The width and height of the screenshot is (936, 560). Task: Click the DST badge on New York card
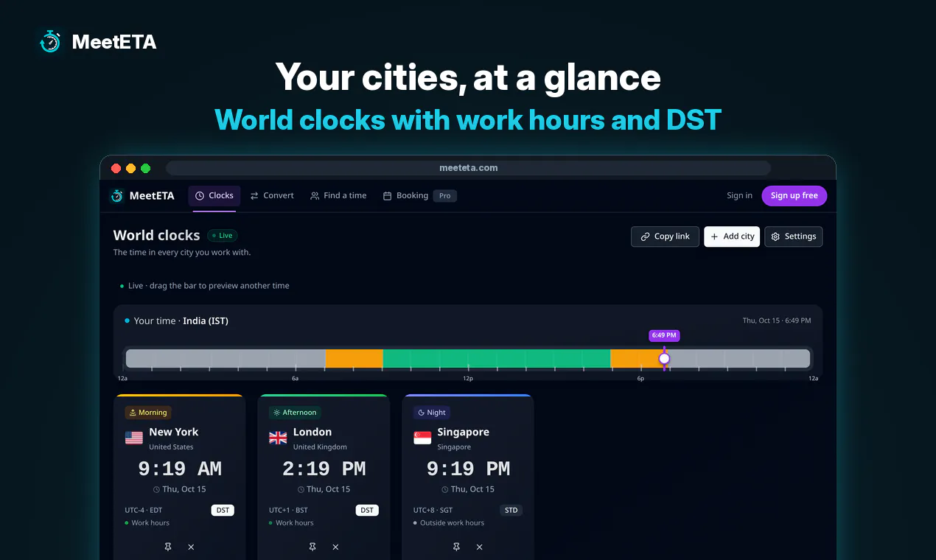coord(223,510)
